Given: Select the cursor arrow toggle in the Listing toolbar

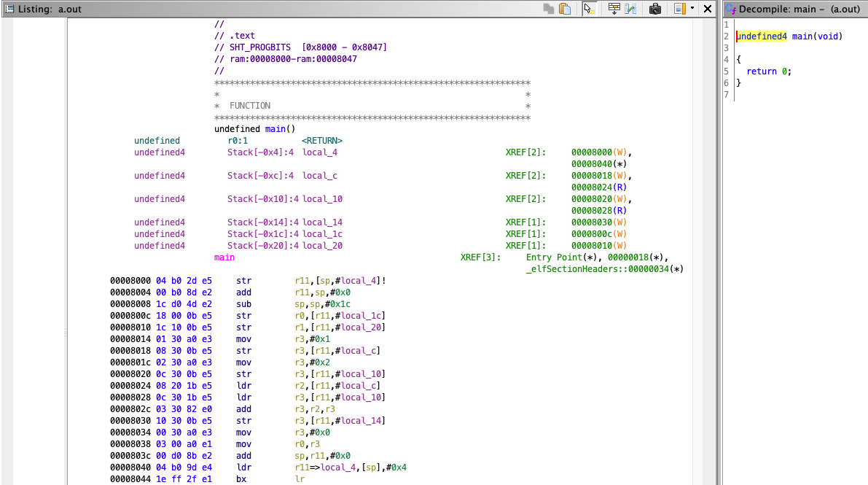Looking at the screenshot, I should coord(589,8).
